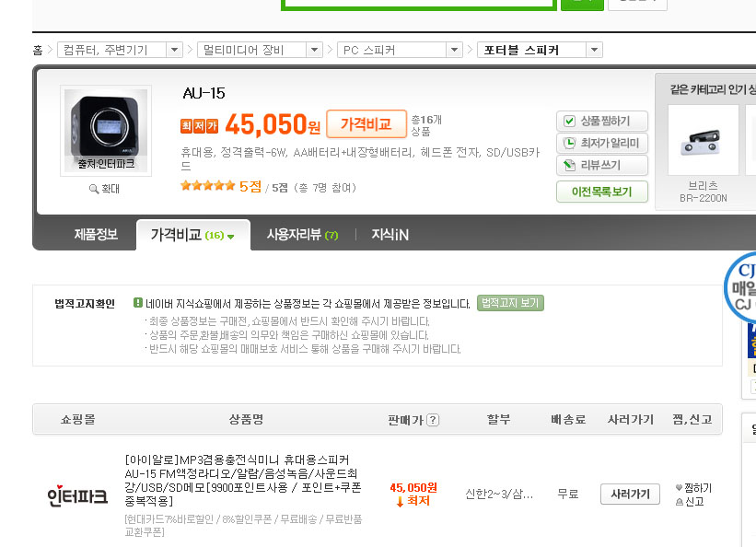Click the 판매가 help question mark icon
756x547 pixels.
click(x=433, y=420)
